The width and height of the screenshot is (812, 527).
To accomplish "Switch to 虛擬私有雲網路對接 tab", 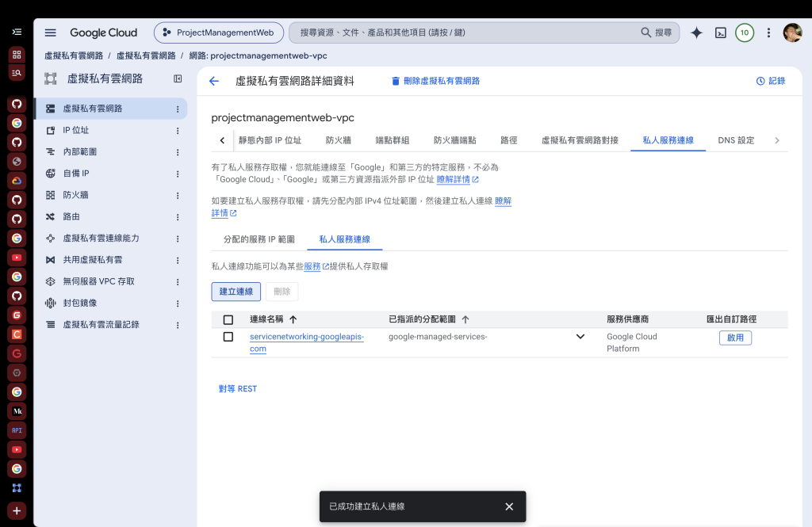I will (580, 140).
